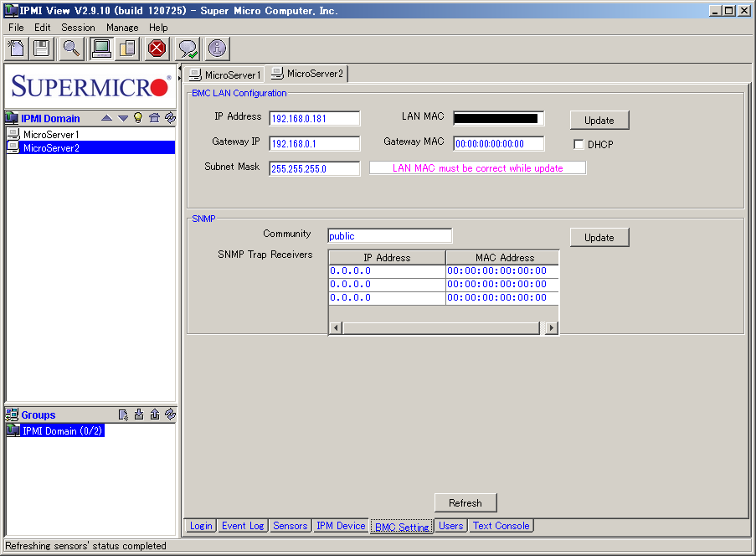Open the BMC Setting bottom tab
756x556 pixels.
pyautogui.click(x=402, y=527)
